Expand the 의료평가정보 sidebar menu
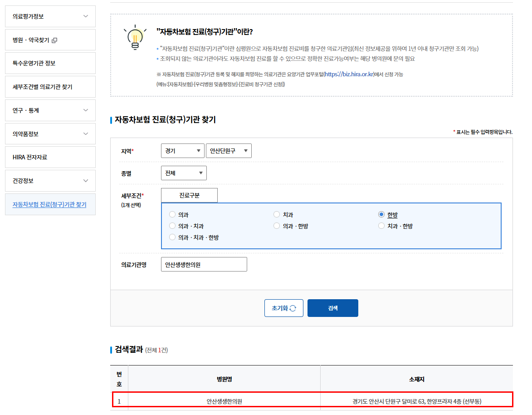The image size is (532, 415). 50,16
